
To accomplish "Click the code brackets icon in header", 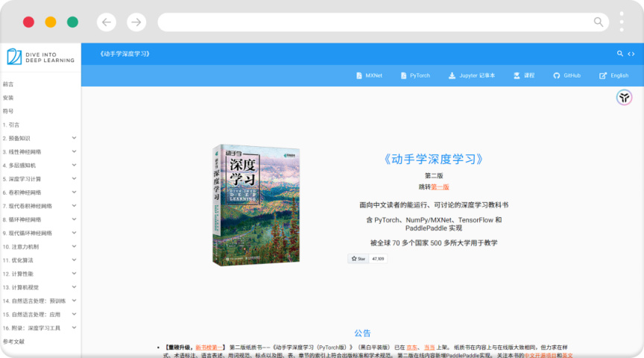I will point(631,54).
